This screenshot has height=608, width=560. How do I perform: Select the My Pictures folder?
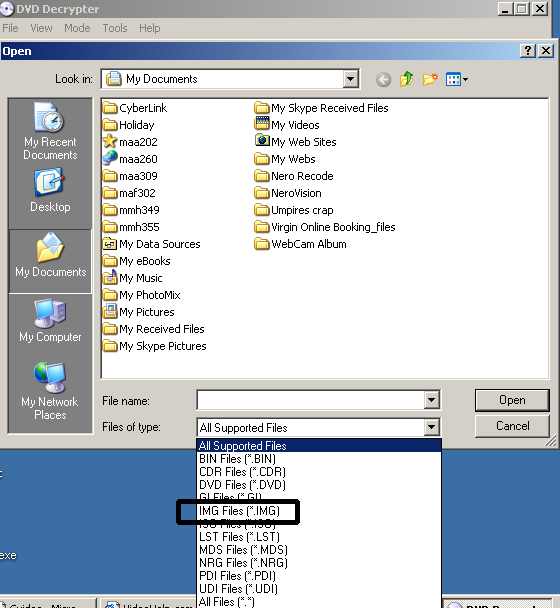tap(139, 312)
